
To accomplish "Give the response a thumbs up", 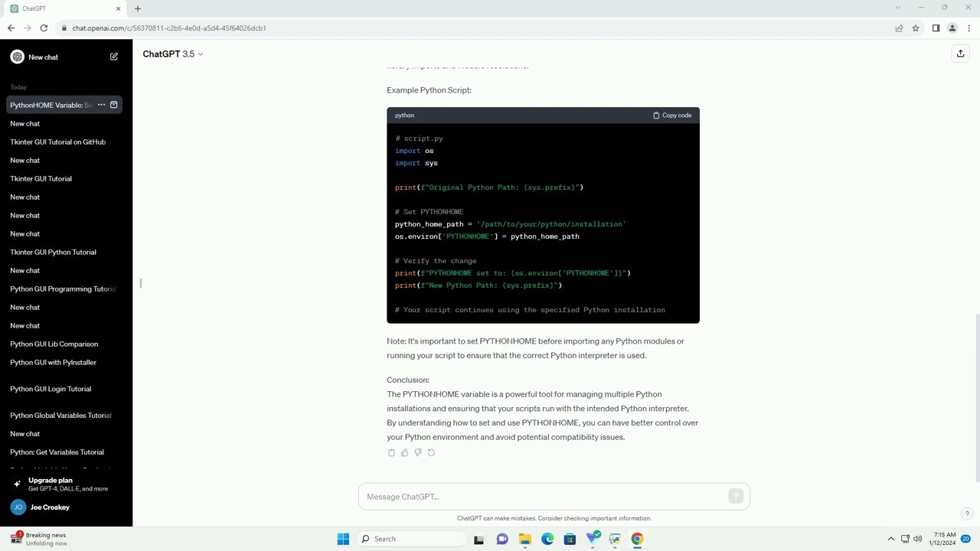I will [x=404, y=452].
